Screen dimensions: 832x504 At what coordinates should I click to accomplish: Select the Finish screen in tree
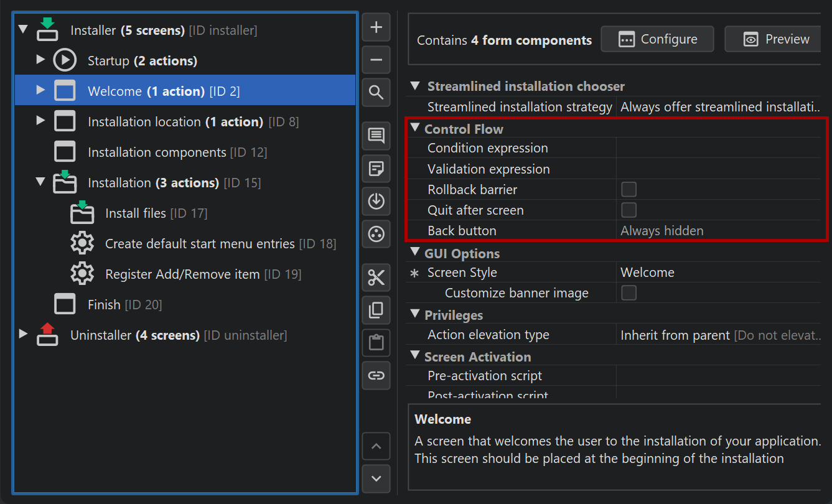[x=104, y=305]
